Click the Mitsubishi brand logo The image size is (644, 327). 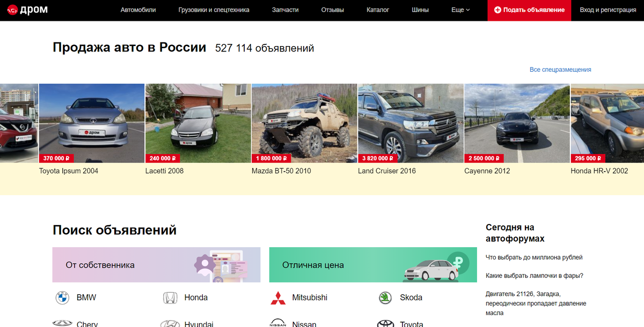pos(277,298)
